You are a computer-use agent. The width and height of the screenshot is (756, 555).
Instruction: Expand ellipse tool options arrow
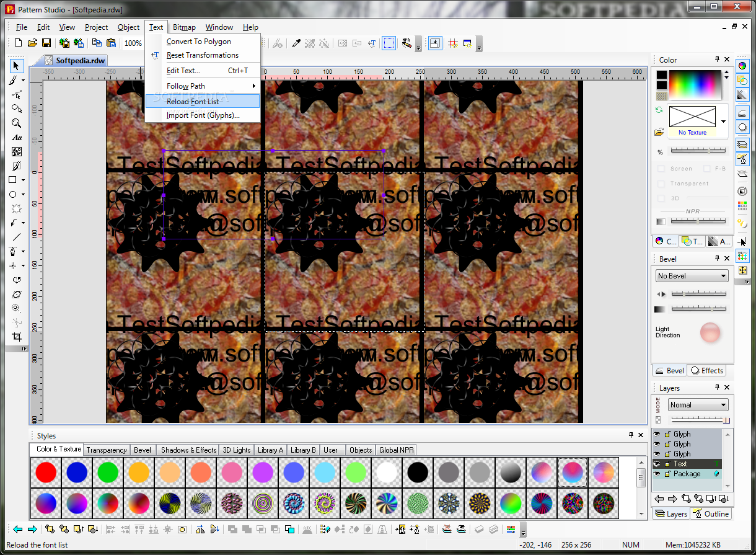pos(24,195)
